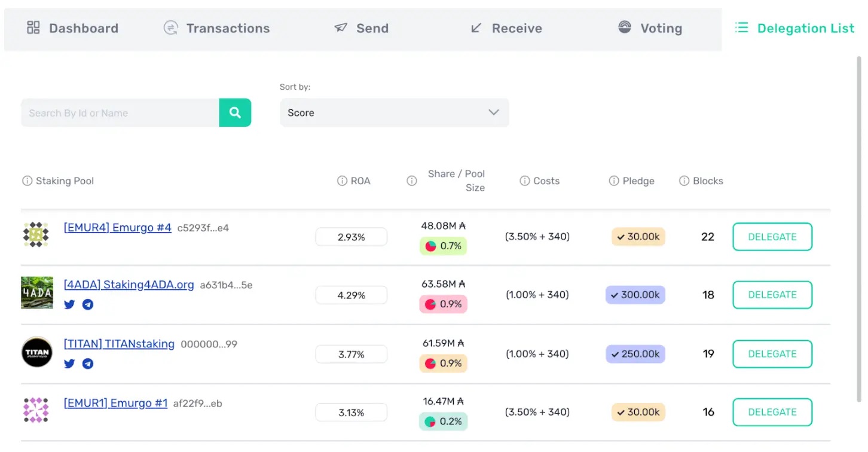Click the Send paper-plane icon
The image size is (868, 452).
[341, 28]
